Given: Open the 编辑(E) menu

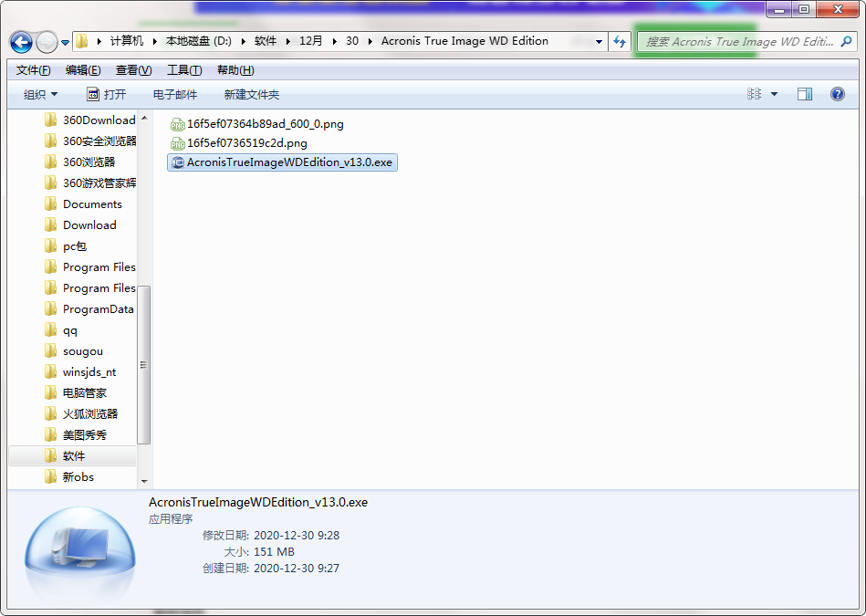Looking at the screenshot, I should point(83,70).
